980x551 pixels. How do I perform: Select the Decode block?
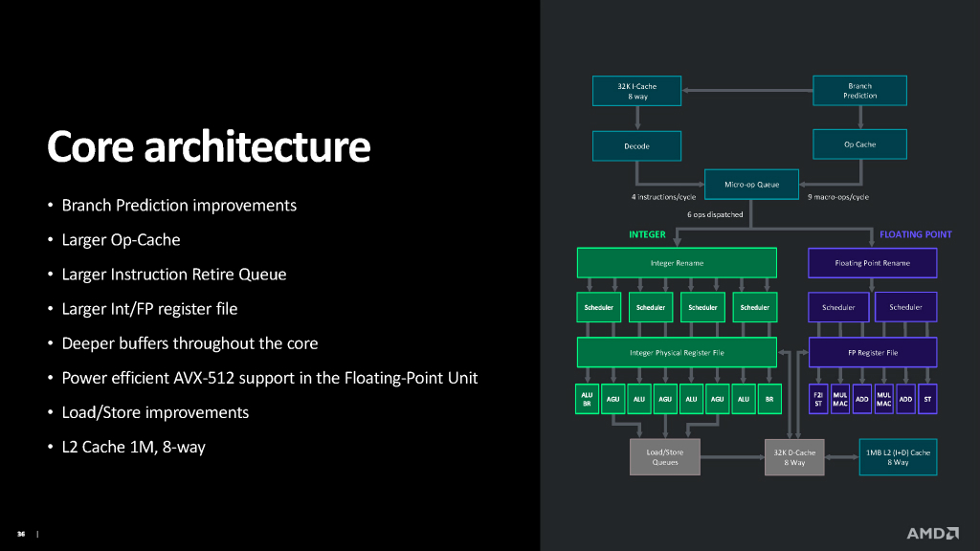pyautogui.click(x=636, y=146)
